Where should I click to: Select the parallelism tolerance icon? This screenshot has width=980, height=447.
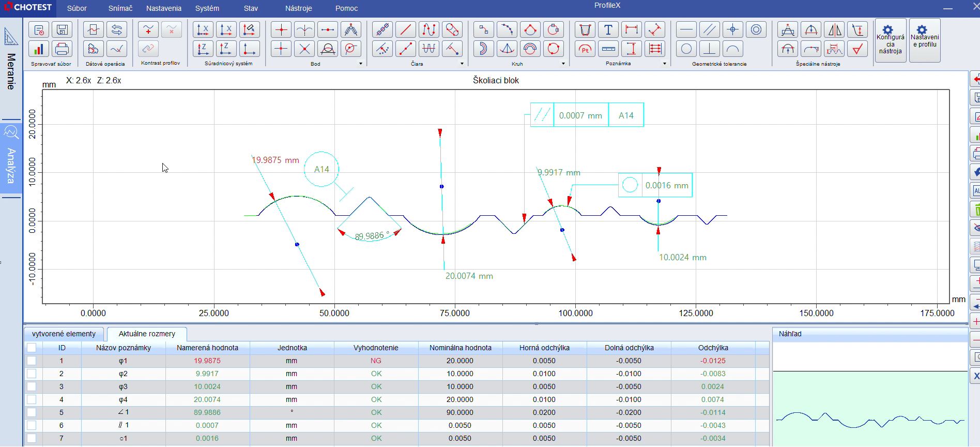710,30
